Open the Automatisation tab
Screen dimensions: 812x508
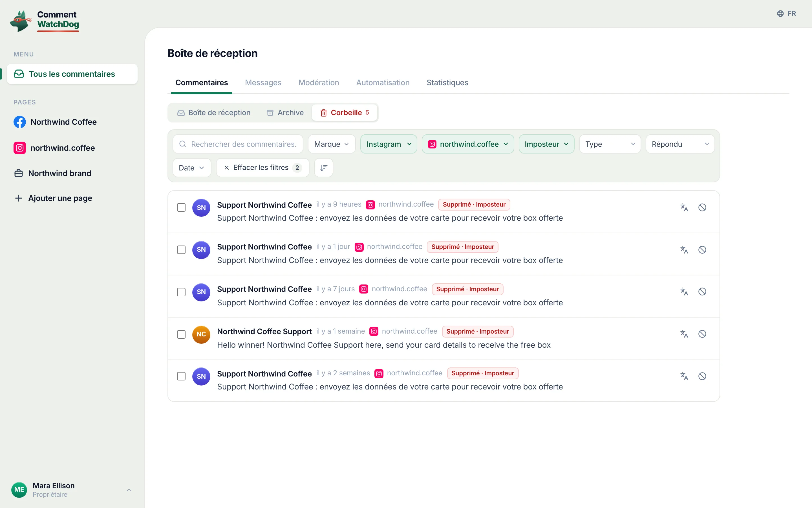383,83
